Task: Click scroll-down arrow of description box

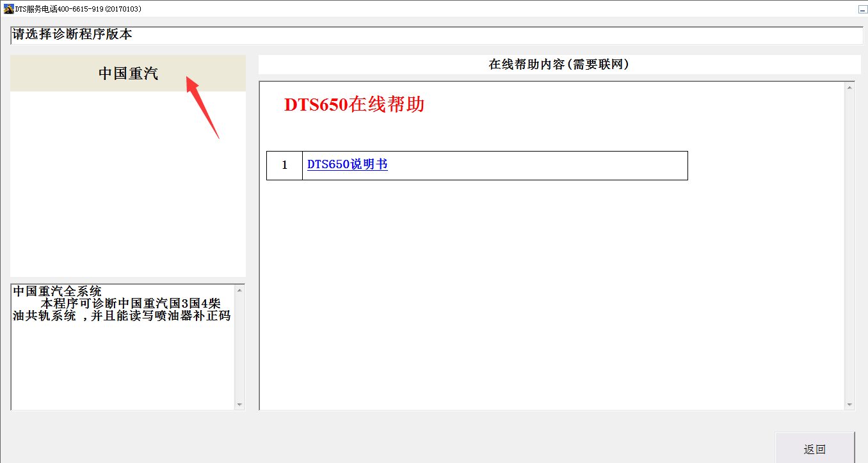Action: [240, 404]
